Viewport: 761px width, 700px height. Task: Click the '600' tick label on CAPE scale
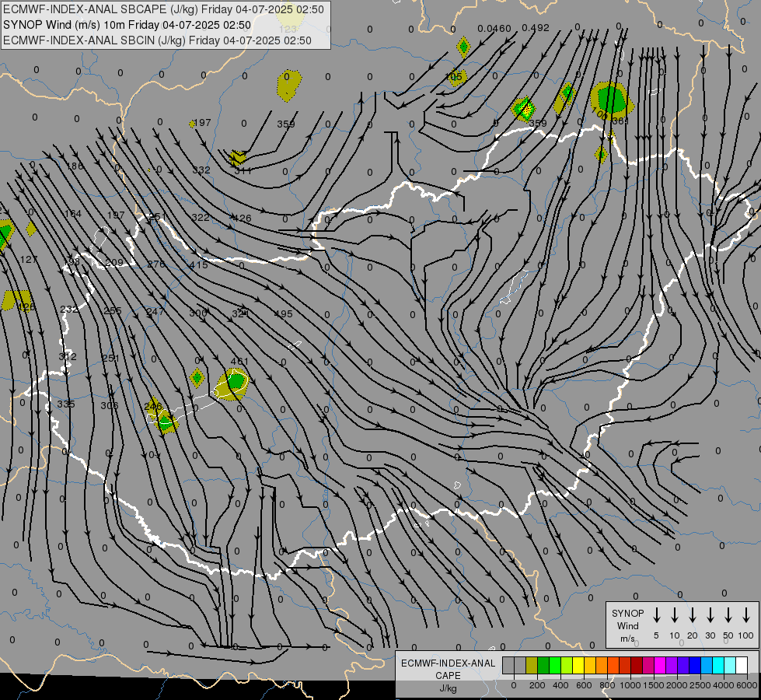[584, 685]
